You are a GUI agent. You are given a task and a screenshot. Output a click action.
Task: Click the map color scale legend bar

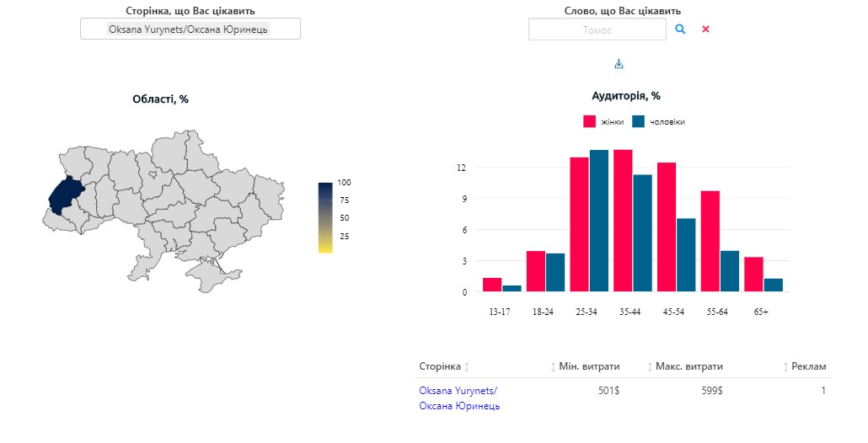tap(324, 216)
